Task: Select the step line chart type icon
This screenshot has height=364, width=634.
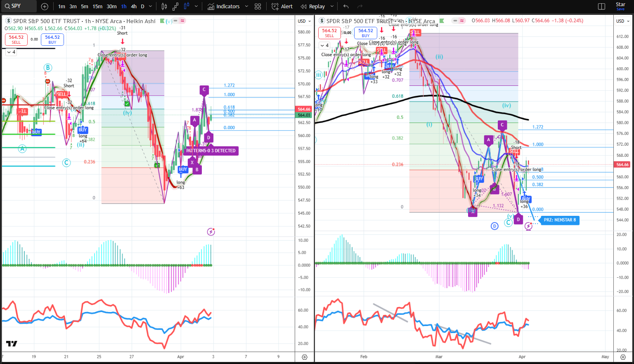Action: [175, 7]
